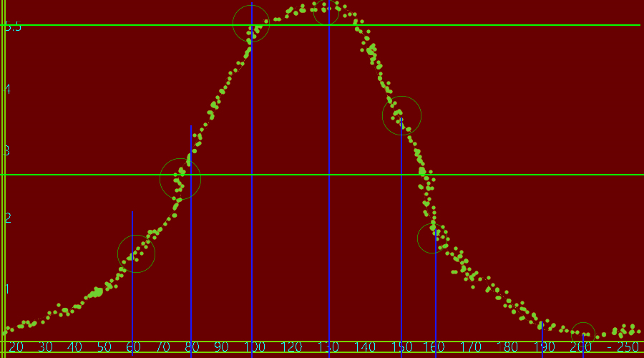The width and height of the screenshot is (644, 358).
Task: Select the 160 horizontal axis label
Action: pos(434,347)
